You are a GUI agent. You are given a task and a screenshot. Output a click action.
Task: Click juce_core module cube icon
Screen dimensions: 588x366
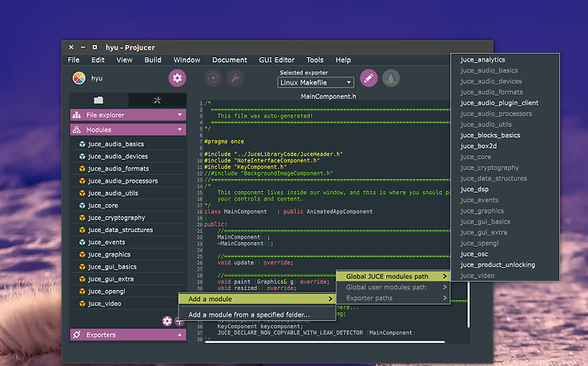tap(82, 206)
